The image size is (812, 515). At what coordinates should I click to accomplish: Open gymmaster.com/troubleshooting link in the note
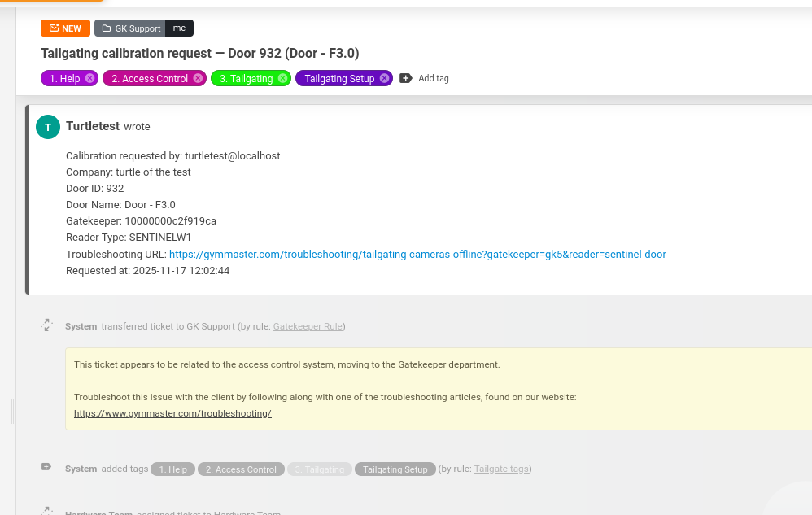(x=172, y=413)
